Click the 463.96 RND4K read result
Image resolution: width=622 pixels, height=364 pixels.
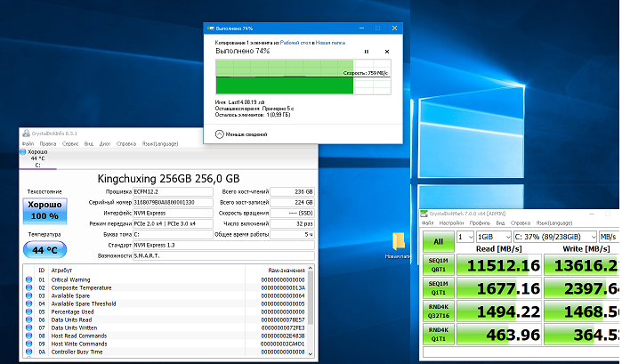(499, 335)
